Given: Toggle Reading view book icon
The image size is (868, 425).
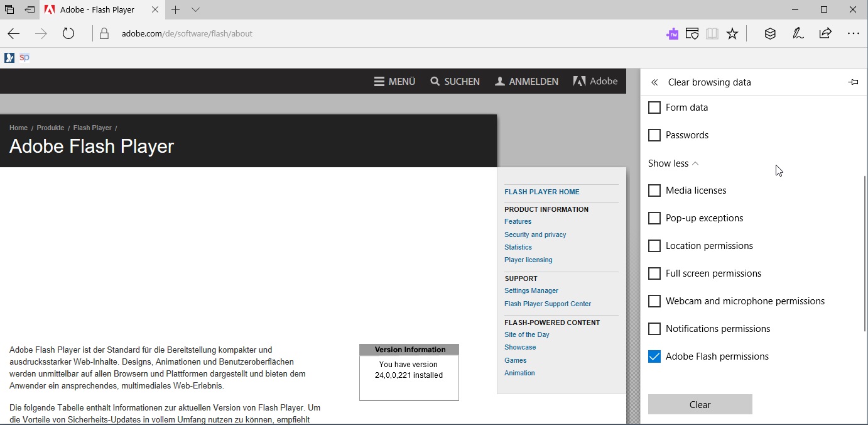Looking at the screenshot, I should 712,34.
